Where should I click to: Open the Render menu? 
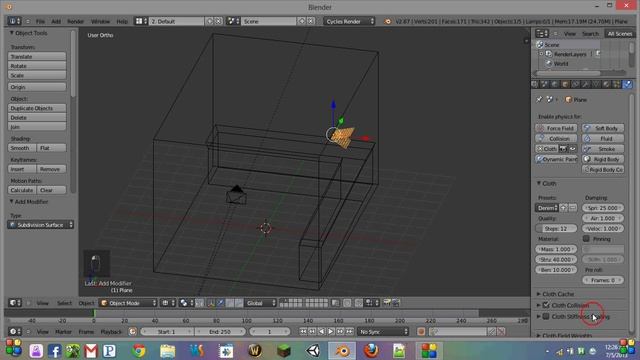click(x=76, y=21)
